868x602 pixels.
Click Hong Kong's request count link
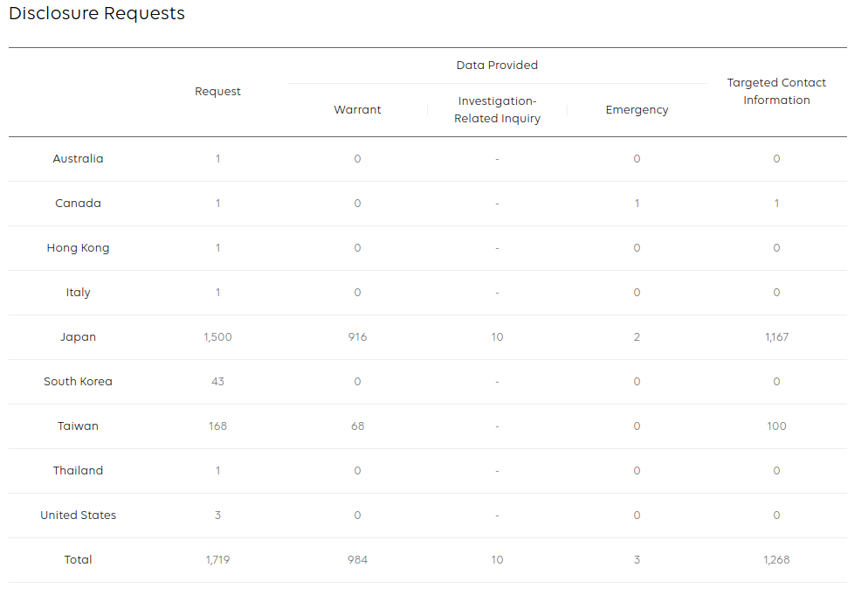point(218,248)
